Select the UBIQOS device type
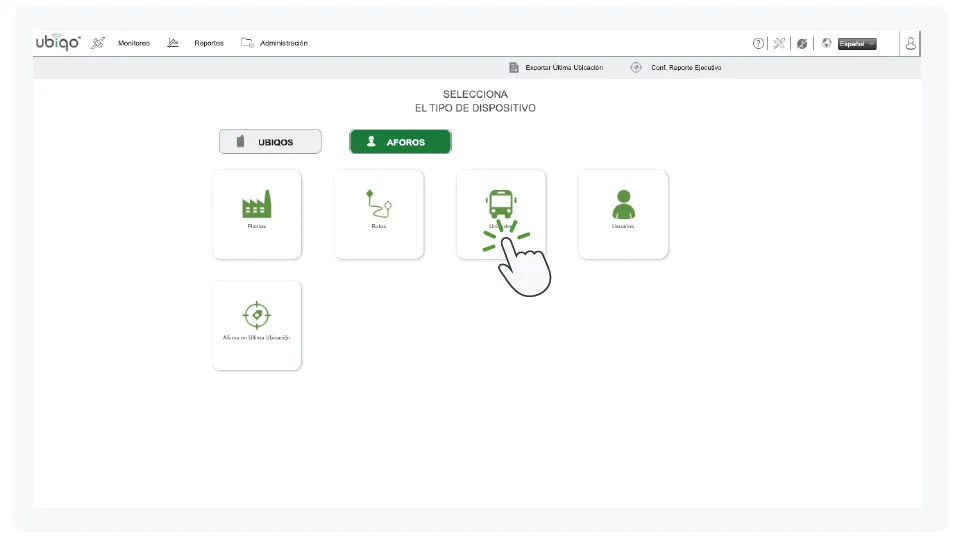 270,141
